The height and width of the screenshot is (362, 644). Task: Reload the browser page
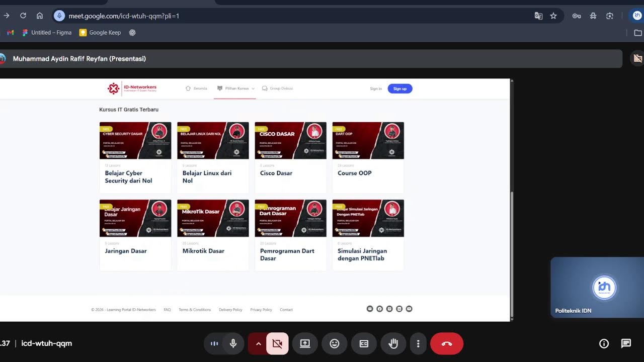click(23, 16)
